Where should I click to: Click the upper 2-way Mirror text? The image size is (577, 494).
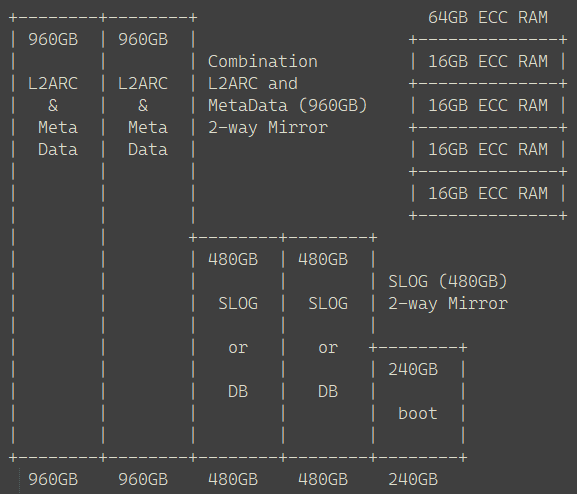point(268,128)
